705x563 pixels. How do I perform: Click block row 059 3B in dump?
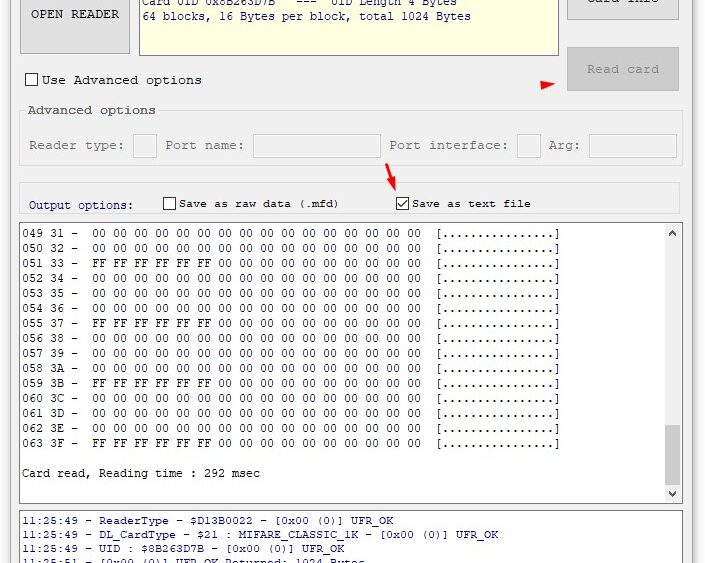[x=290, y=383]
